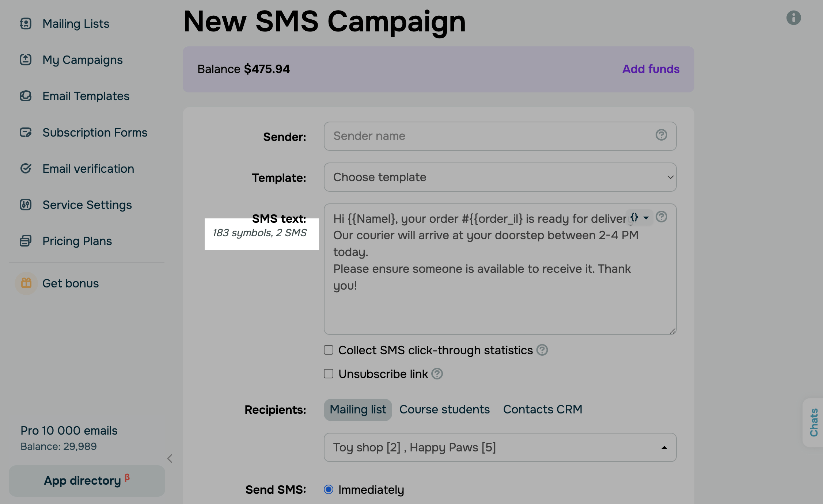Click the Pricing Plans sidebar icon
The width and height of the screenshot is (823, 504).
26,241
